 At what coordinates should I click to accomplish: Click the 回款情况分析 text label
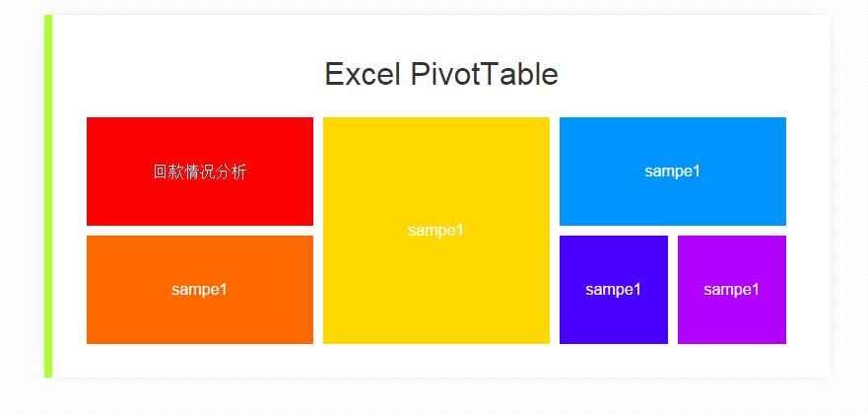pos(200,172)
